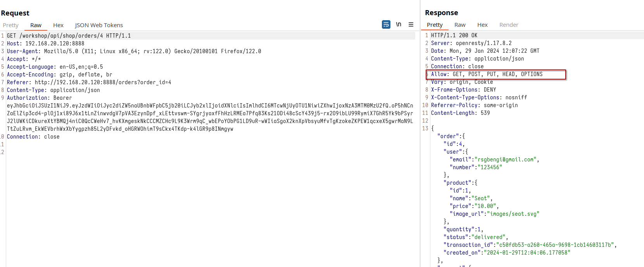Click the Referer header URL in Request
644x267 pixels.
click(103, 82)
